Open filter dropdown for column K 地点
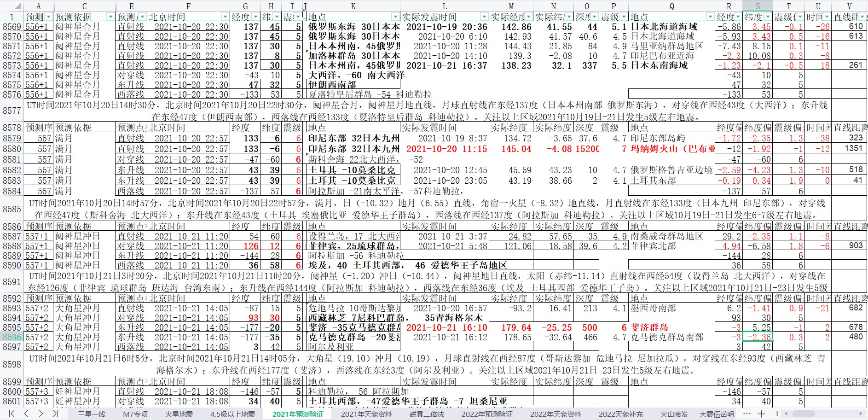The width and height of the screenshot is (868, 420). [x=395, y=17]
